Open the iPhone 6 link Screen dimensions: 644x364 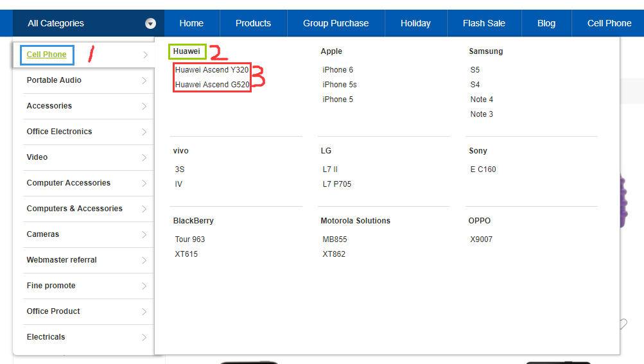[338, 70]
